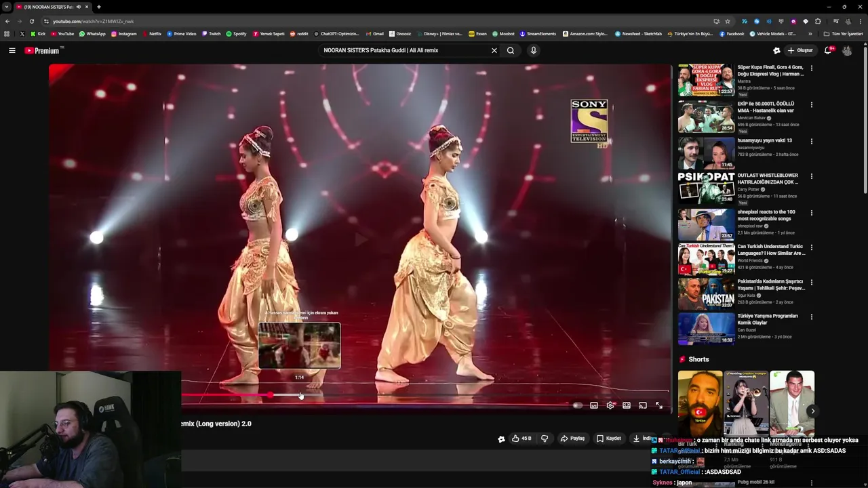Open the Instagram bookmark

[x=123, y=33]
